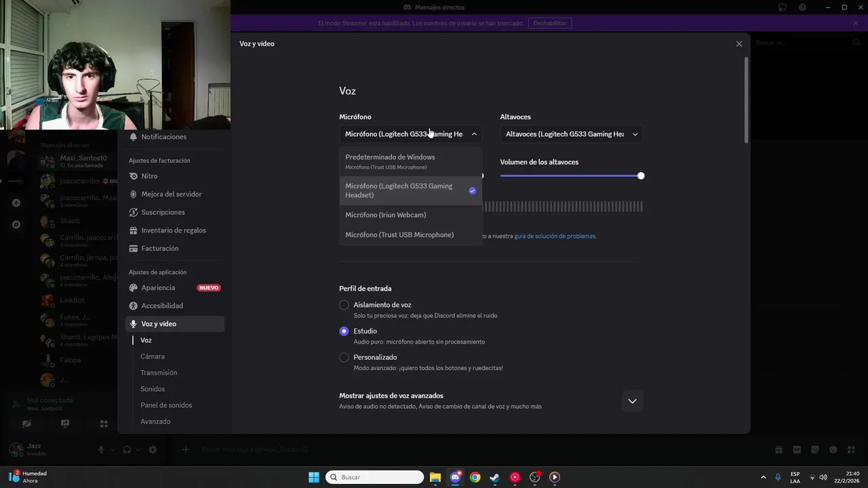
Task: Select LinkBot in direct messages list
Action: [72, 300]
